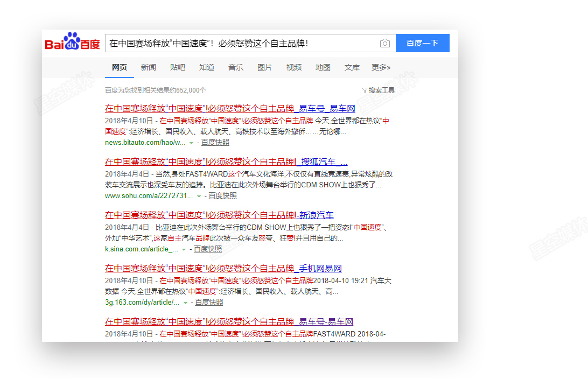
Task: Expand arrow next to k.sina.com.cn URL
Action: coord(184,249)
